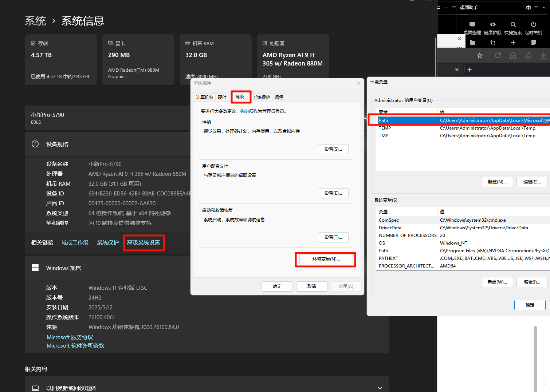Image resolution: width=550 pixels, height=392 pixels.
Task: Click the browser page vertical scrollbar
Action: tap(535, 359)
